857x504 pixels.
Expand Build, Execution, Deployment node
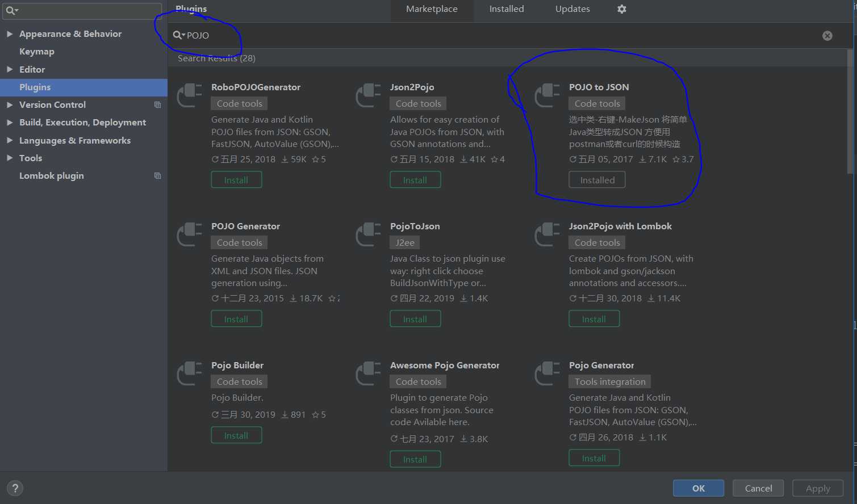click(10, 123)
